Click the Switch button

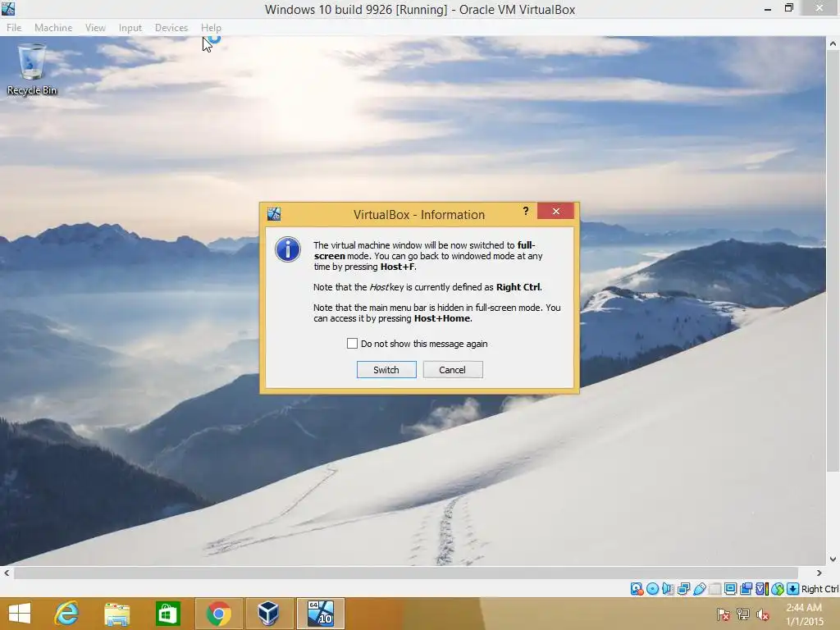(x=386, y=370)
